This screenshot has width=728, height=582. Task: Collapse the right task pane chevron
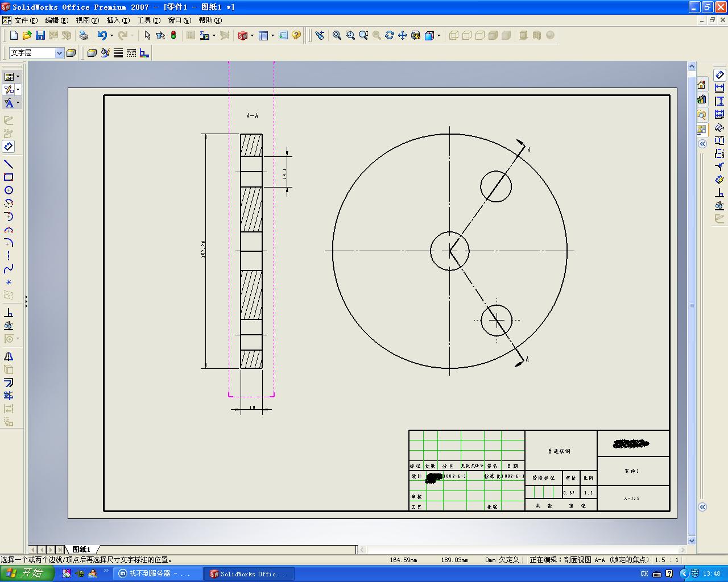[x=702, y=144]
